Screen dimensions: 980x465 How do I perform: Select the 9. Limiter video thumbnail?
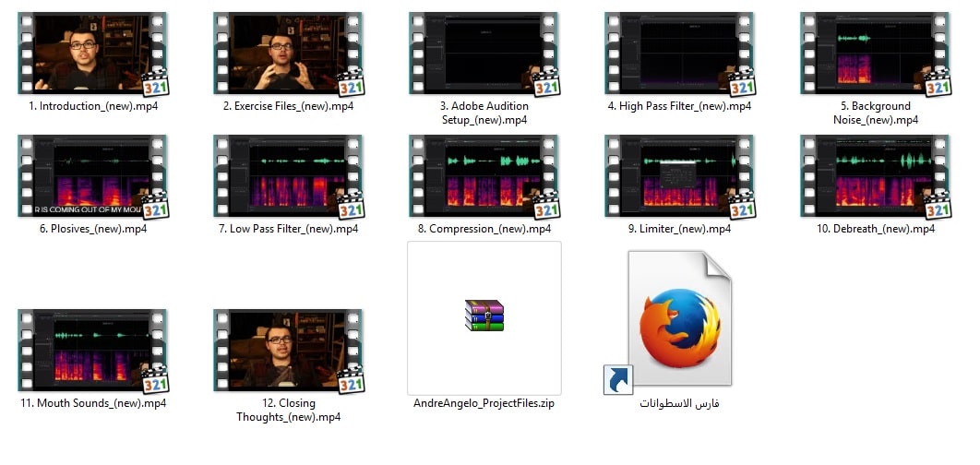pyautogui.click(x=679, y=175)
